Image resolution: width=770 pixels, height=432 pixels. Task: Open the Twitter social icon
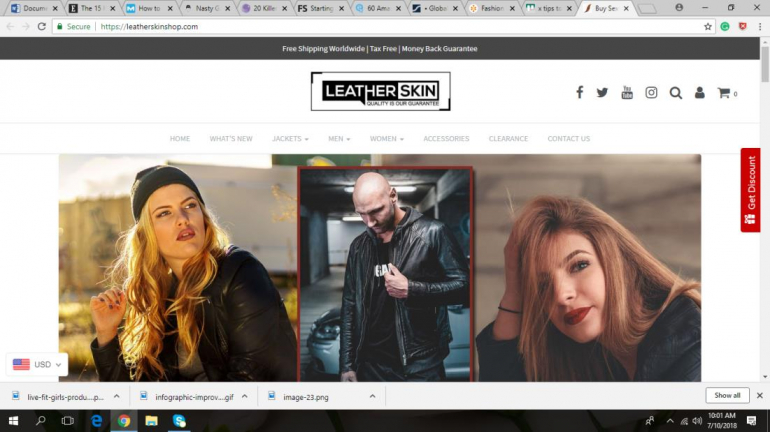click(602, 93)
